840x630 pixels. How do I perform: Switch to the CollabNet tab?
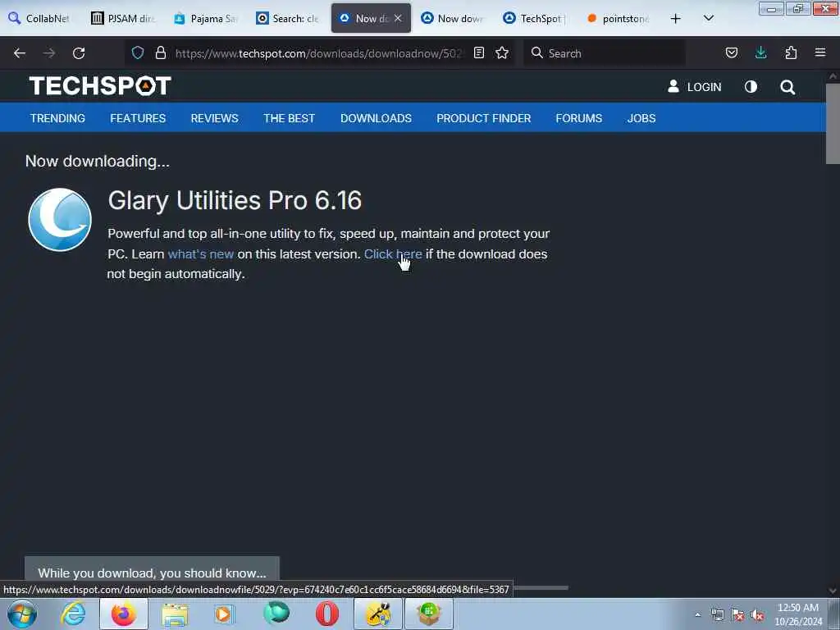point(39,18)
